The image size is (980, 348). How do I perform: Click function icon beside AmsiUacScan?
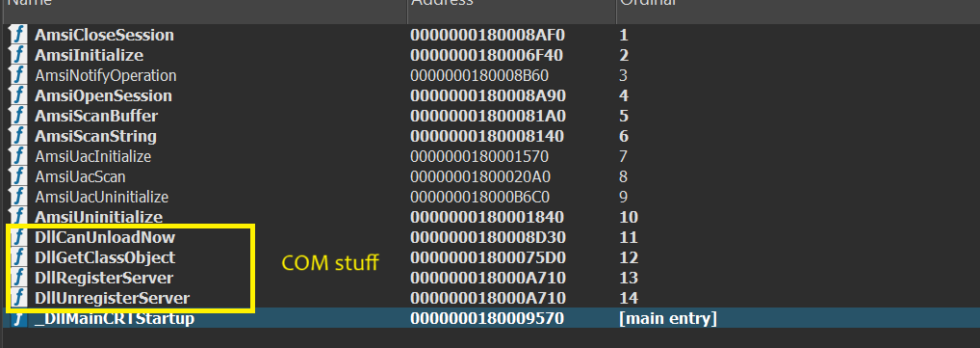(18, 176)
